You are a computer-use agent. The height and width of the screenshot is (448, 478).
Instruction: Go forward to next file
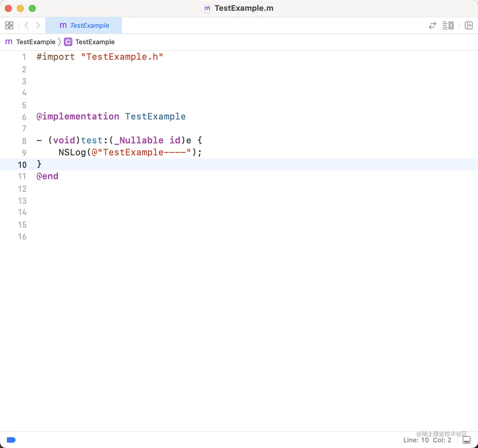tap(38, 25)
